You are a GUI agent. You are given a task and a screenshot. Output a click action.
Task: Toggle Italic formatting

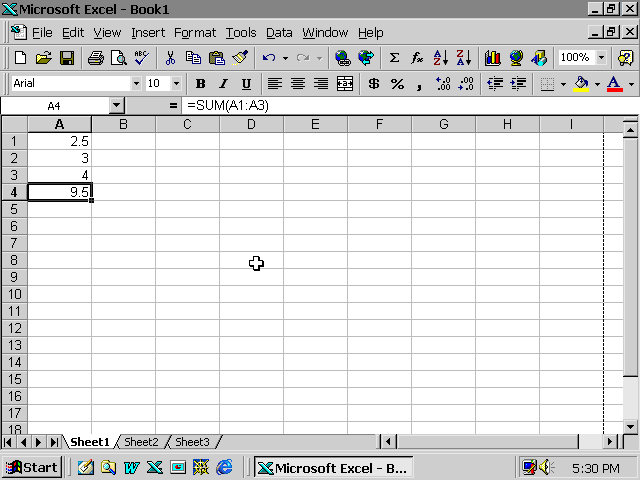click(223, 84)
